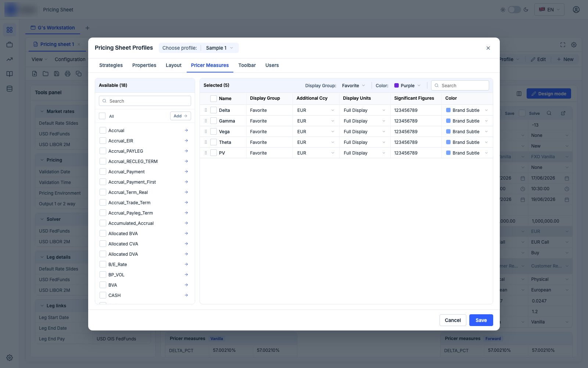Click the Save button
The height and width of the screenshot is (368, 588).
click(481, 320)
